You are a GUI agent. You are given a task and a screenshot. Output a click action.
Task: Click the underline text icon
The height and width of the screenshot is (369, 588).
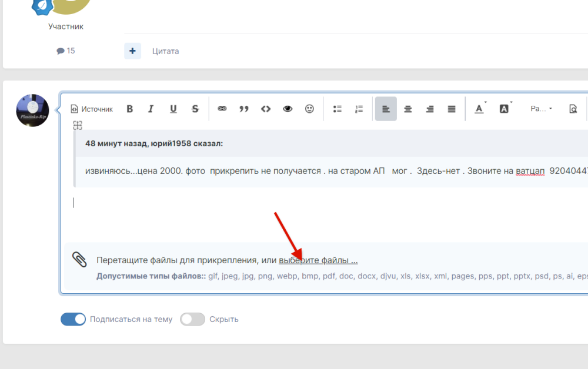173,109
